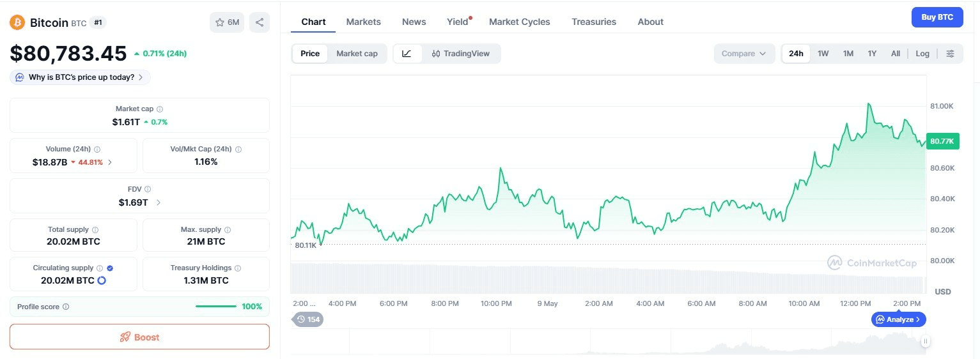Select the 1M time range
This screenshot has height=359, width=980.
(848, 54)
